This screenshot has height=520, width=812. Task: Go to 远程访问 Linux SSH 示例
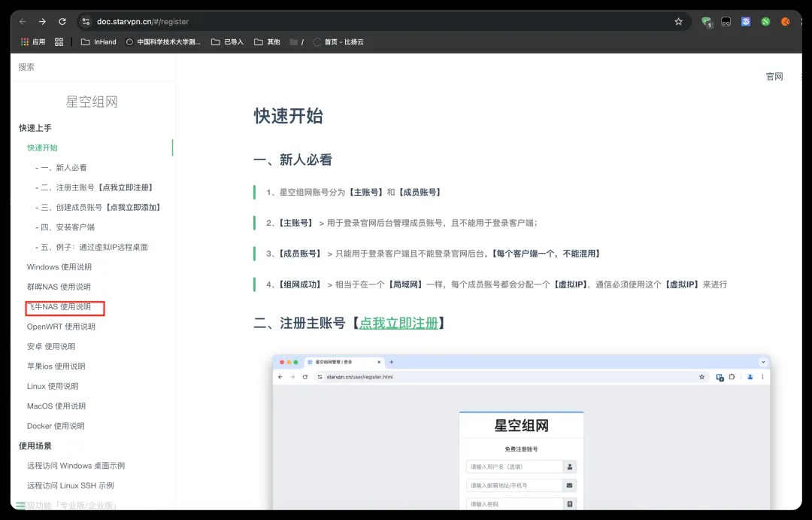(x=71, y=485)
